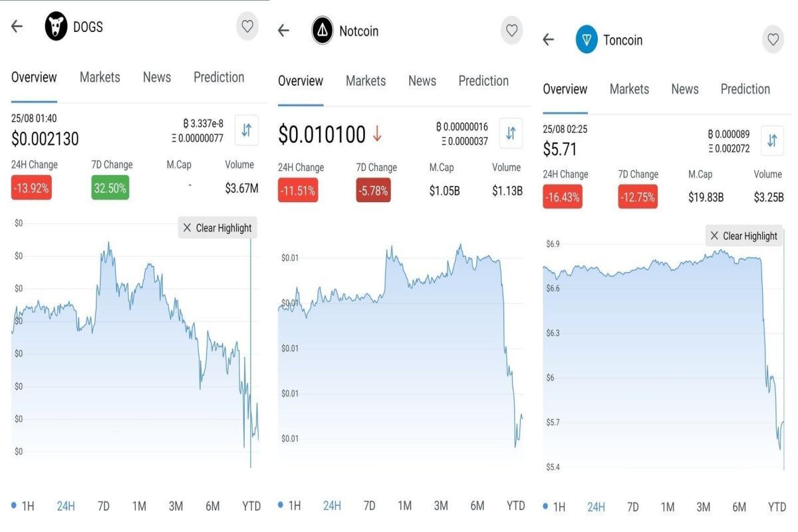Select the 7D range for DOGS chart

103,506
